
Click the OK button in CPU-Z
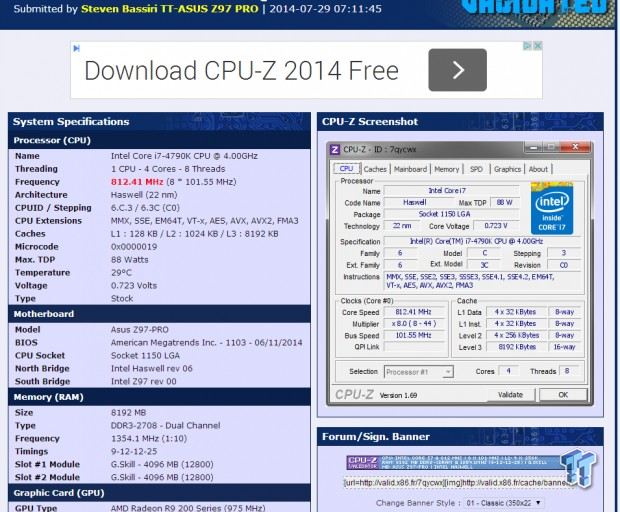point(563,395)
